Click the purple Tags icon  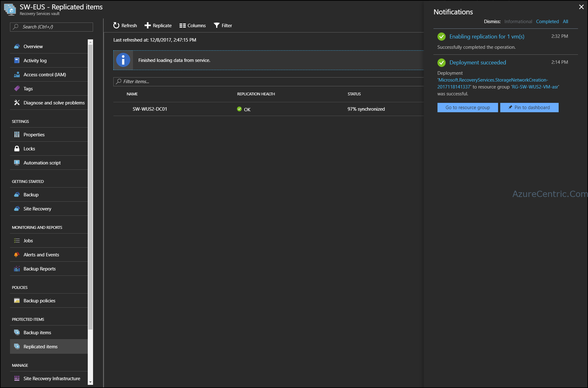pyautogui.click(x=17, y=88)
